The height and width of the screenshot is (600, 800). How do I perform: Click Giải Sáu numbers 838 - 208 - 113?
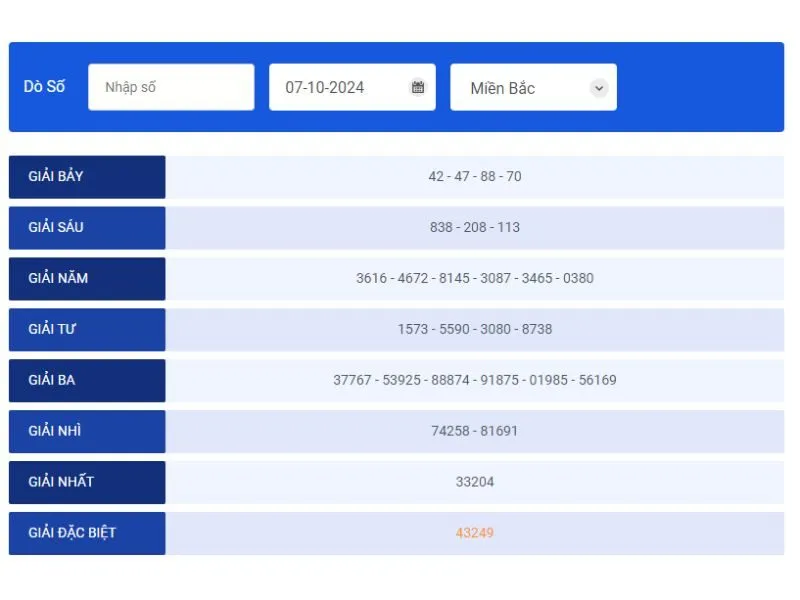pos(475,228)
